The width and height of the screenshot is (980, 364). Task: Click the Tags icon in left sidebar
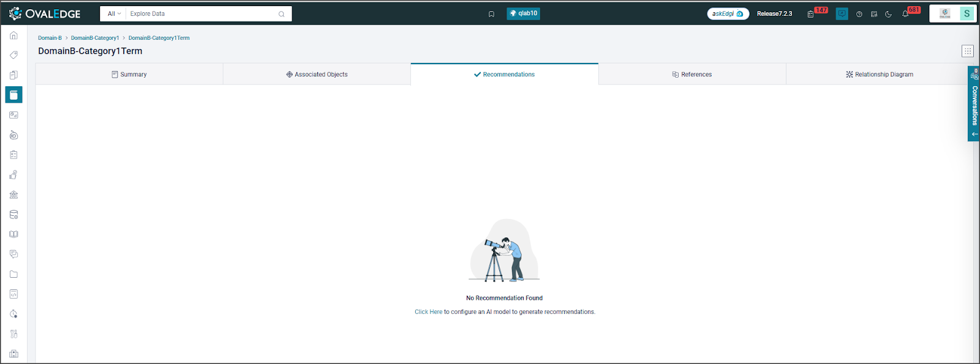click(x=13, y=55)
